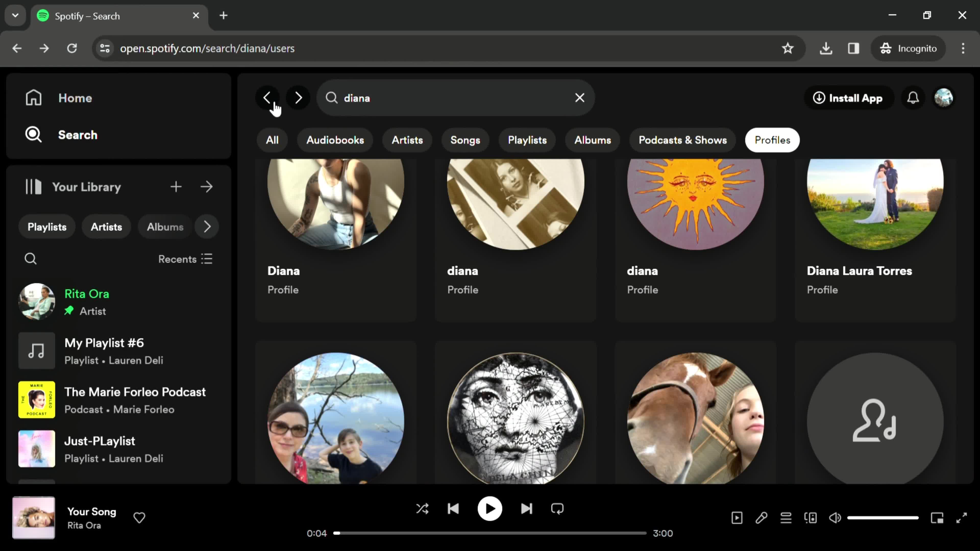Show lyrics with microphone icon
Image resolution: width=980 pixels, height=551 pixels.
pyautogui.click(x=761, y=518)
